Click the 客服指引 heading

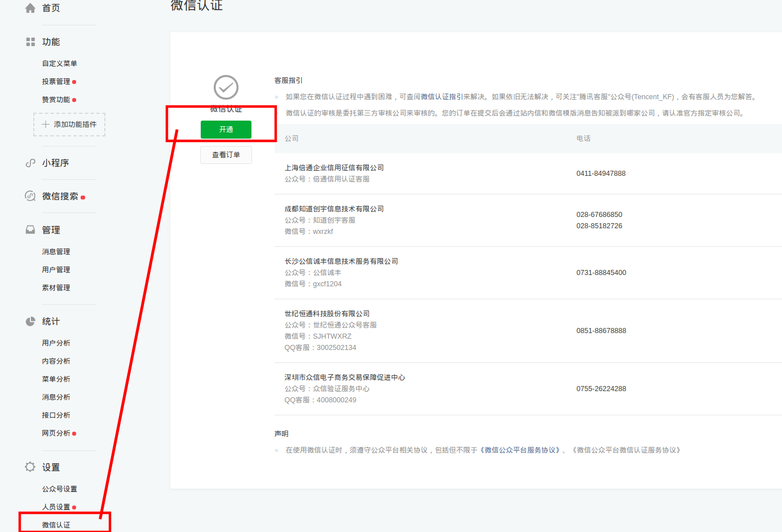[x=289, y=81]
